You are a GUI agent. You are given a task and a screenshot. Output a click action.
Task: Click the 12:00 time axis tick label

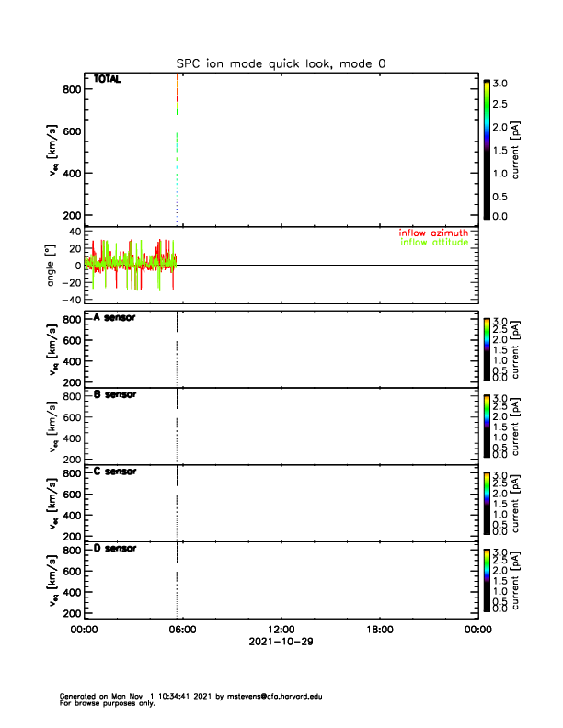click(x=281, y=630)
